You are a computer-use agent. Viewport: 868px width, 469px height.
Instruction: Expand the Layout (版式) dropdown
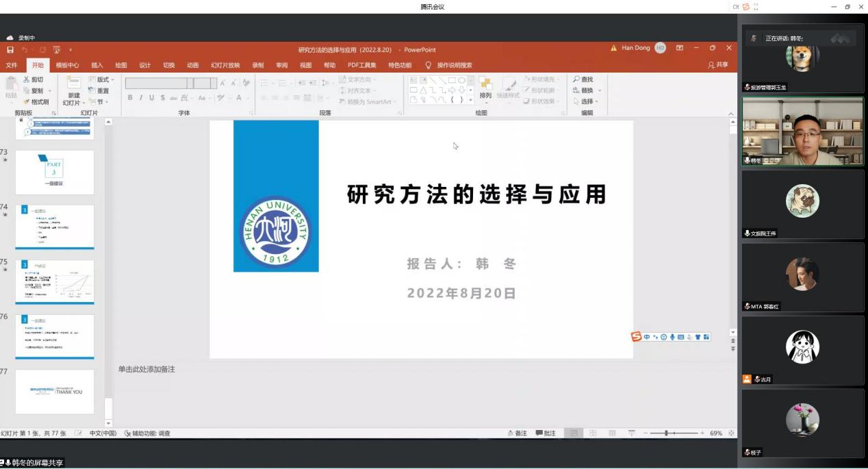pyautogui.click(x=102, y=79)
